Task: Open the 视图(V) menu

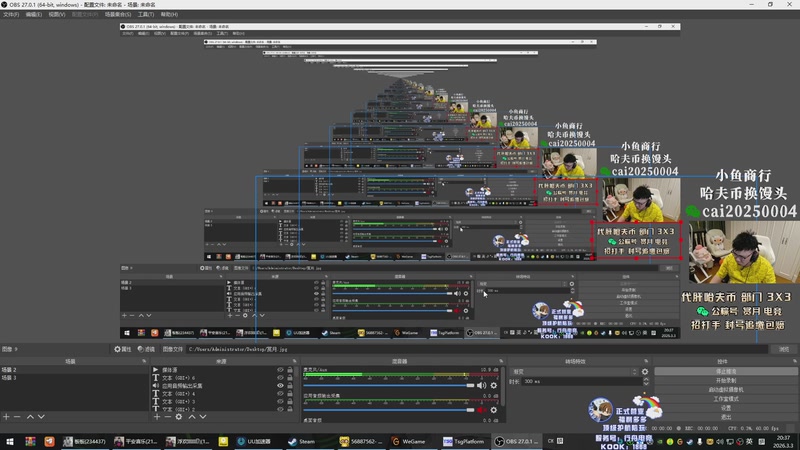Action: click(x=57, y=14)
